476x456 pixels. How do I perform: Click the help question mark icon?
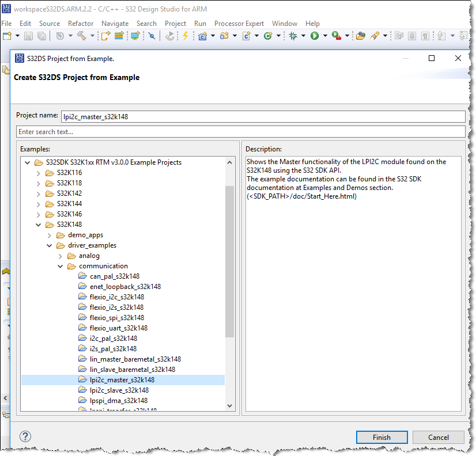pos(25,436)
